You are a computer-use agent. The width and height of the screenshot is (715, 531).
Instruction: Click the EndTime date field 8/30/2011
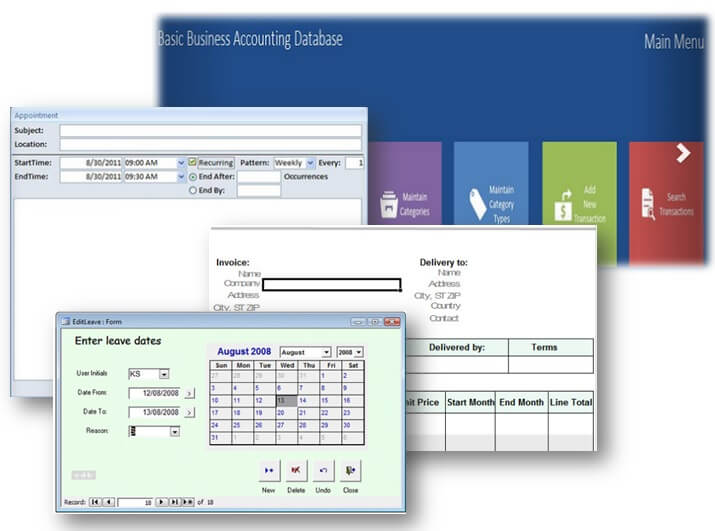91,177
